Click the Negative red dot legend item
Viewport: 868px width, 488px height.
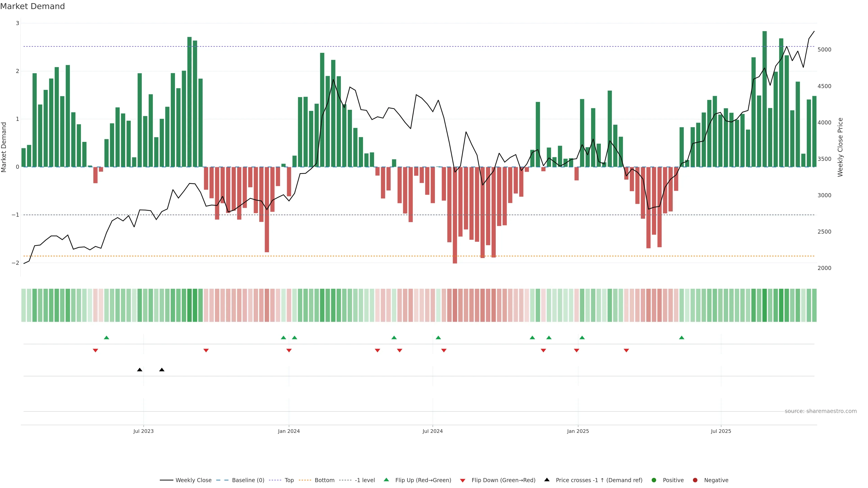[x=695, y=480]
